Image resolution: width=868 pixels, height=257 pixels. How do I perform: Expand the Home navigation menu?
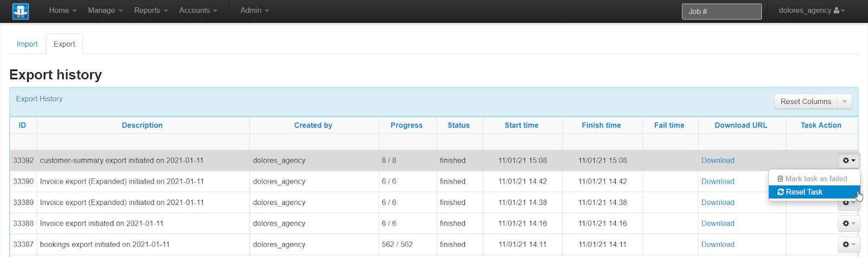pos(62,10)
